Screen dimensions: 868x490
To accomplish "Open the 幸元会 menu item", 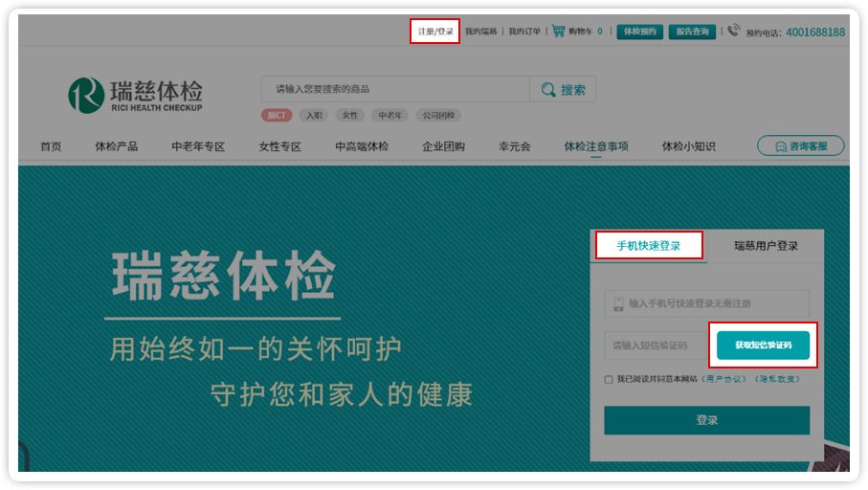I will point(514,146).
